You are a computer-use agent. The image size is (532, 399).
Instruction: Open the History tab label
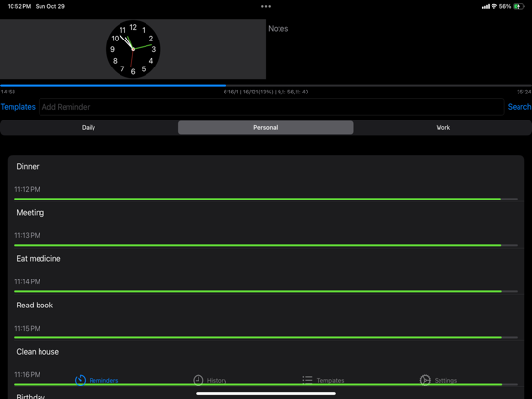(217, 380)
